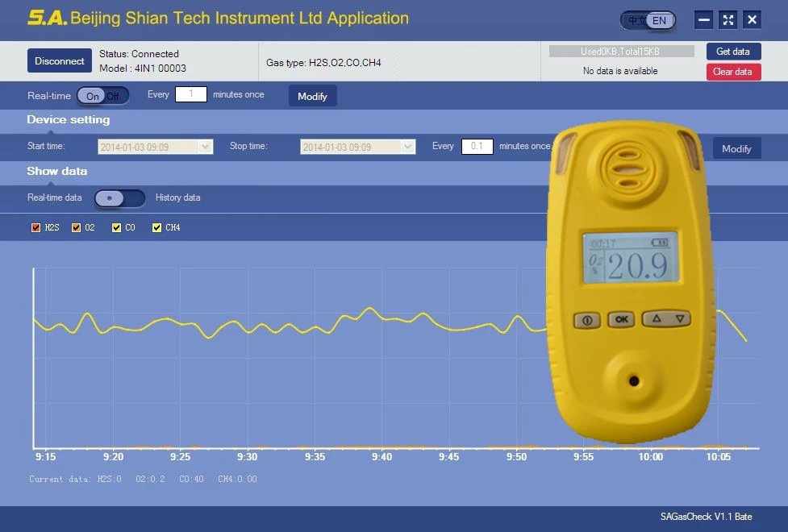This screenshot has height=532, width=788.
Task: Click the Used0KB,Total15KB storage bar
Action: (x=620, y=51)
